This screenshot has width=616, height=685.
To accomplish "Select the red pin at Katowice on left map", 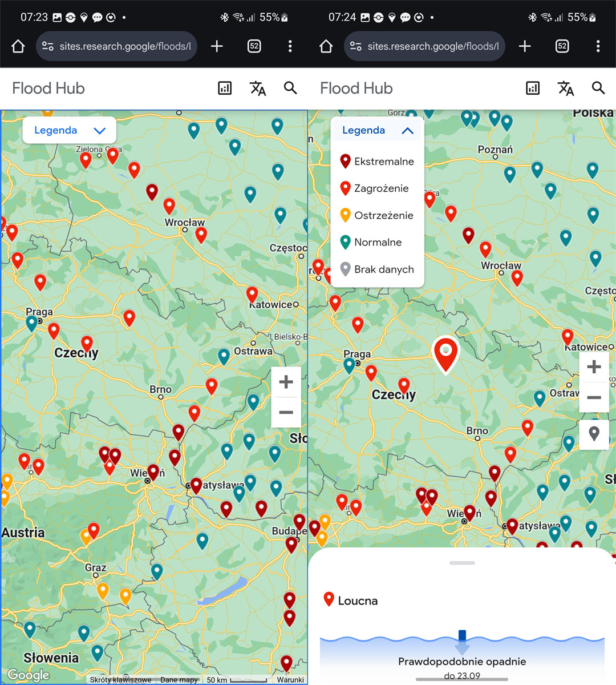I will 252,295.
